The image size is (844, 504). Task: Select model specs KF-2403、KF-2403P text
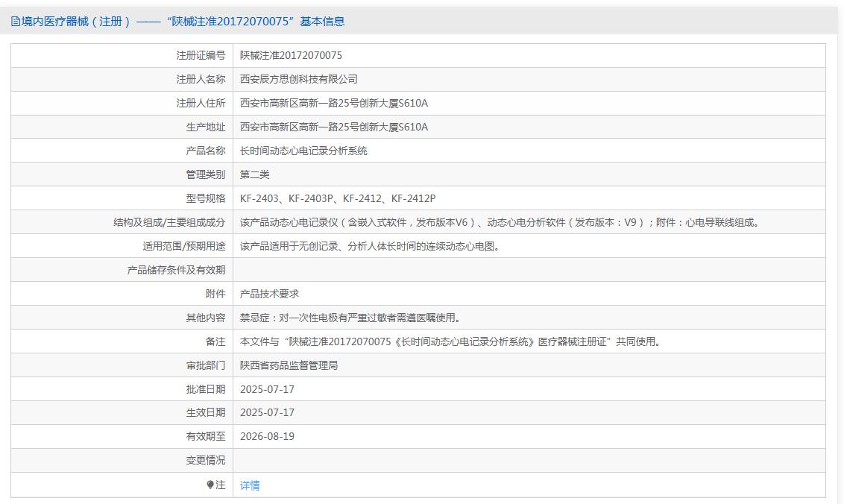click(287, 198)
